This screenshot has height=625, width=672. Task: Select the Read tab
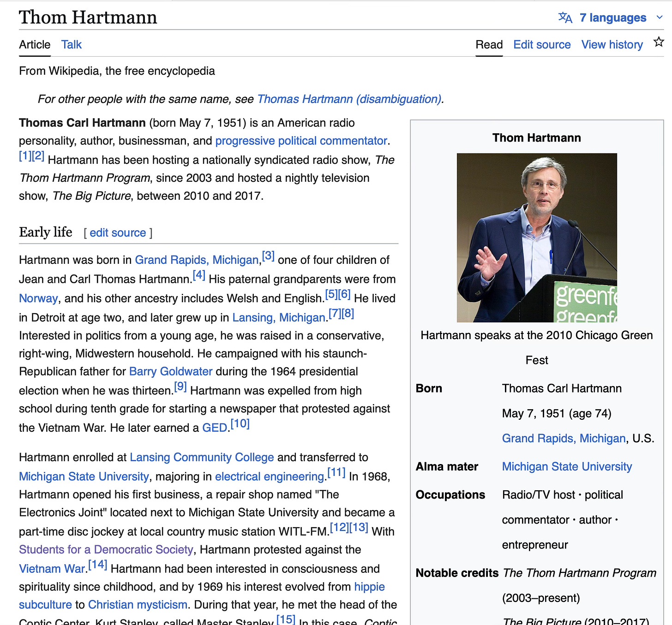pyautogui.click(x=489, y=45)
